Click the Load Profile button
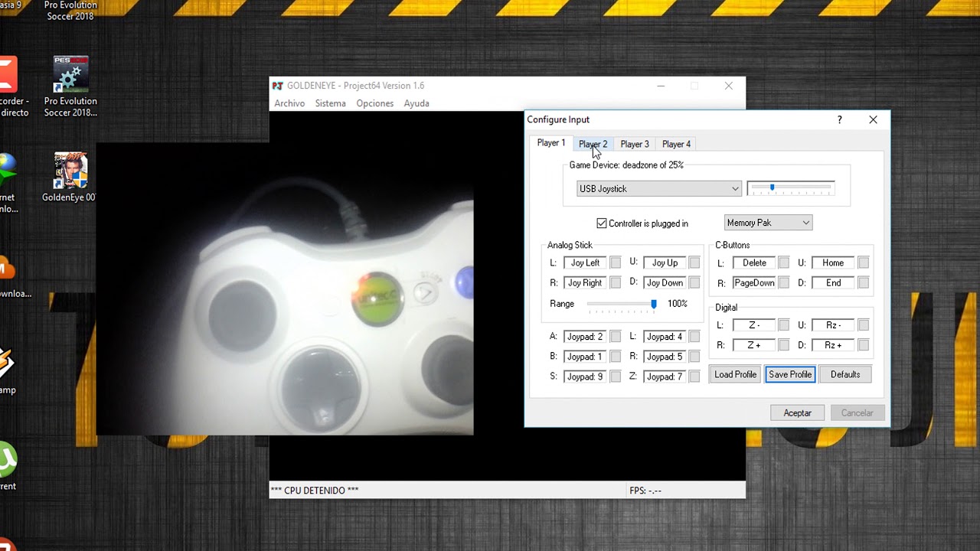 tap(735, 374)
